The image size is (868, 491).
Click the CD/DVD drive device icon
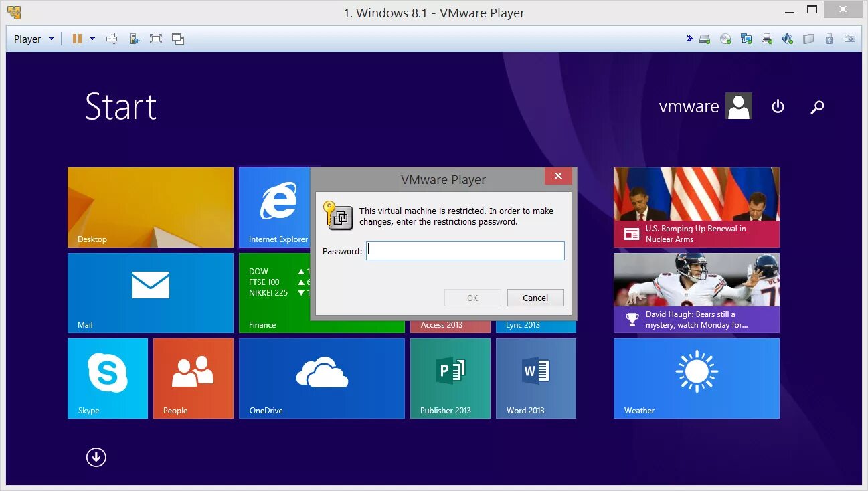pos(725,39)
